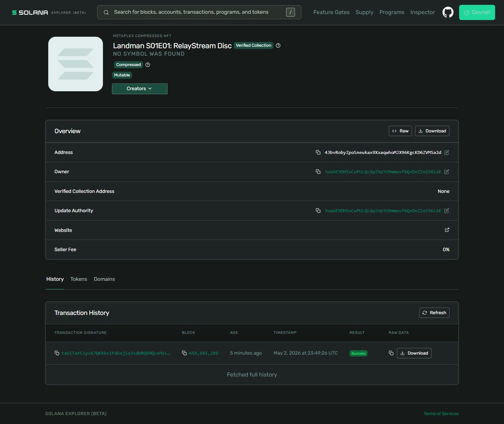This screenshot has height=424, width=504.
Task: Copy the Address value icon
Action: (318, 152)
